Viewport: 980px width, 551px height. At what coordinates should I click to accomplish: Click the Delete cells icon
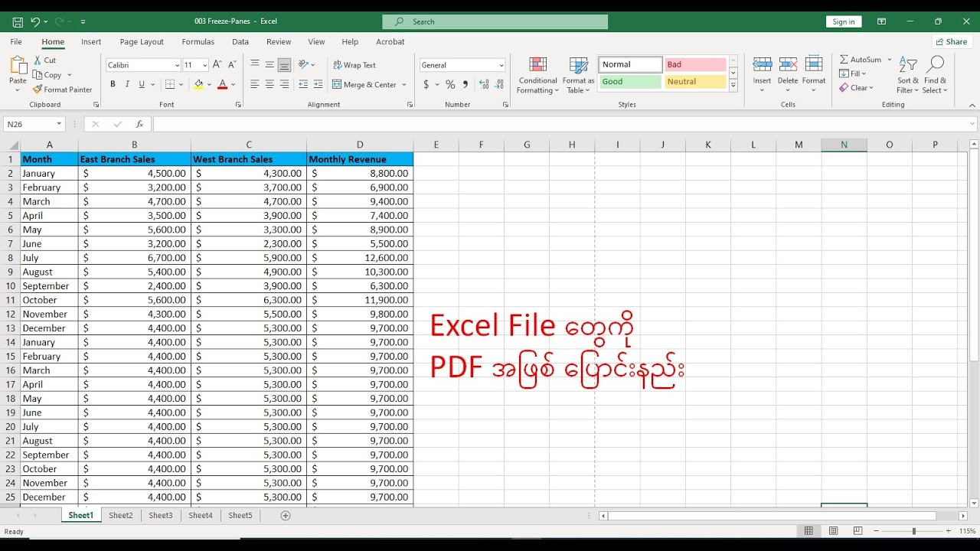(x=788, y=65)
